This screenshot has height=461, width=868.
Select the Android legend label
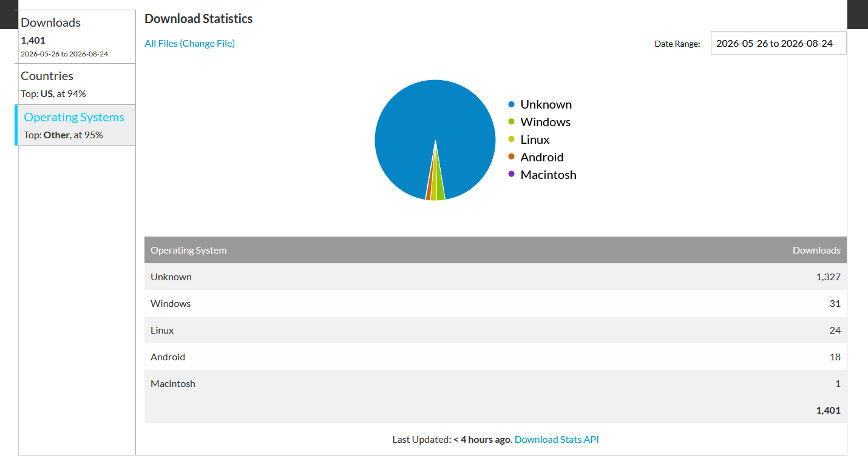pyautogui.click(x=542, y=157)
